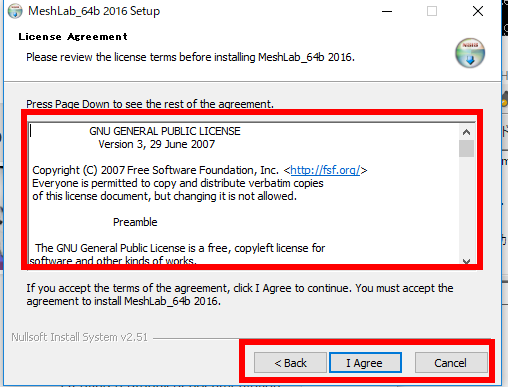Click the license scrollbar down arrow
Viewport: 508px width, 387px height.
coord(466,261)
